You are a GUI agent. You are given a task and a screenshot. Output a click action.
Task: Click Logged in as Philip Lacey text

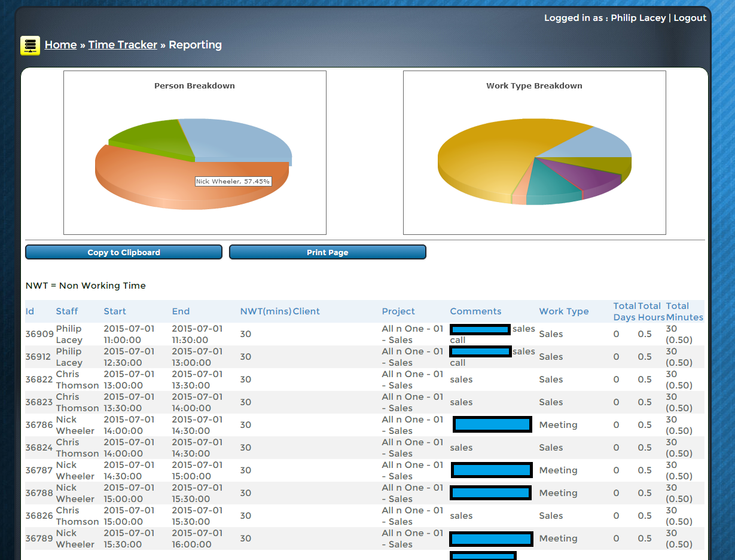tap(605, 18)
